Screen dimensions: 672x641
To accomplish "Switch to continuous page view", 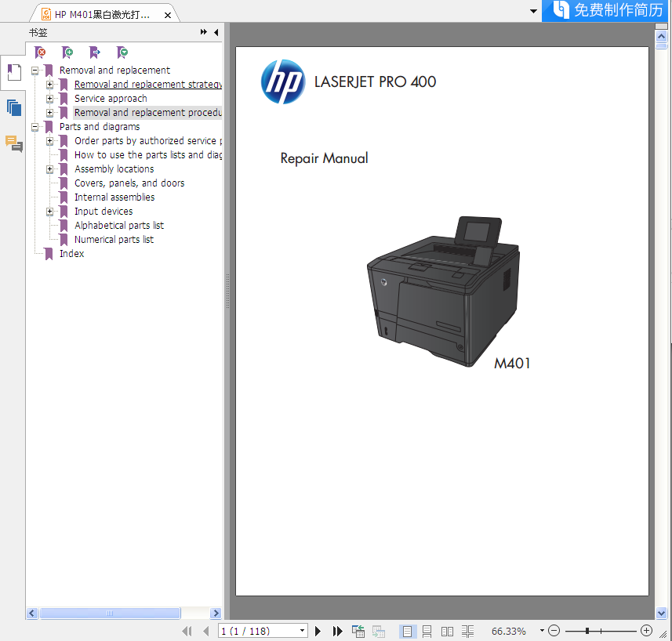I will (x=427, y=631).
